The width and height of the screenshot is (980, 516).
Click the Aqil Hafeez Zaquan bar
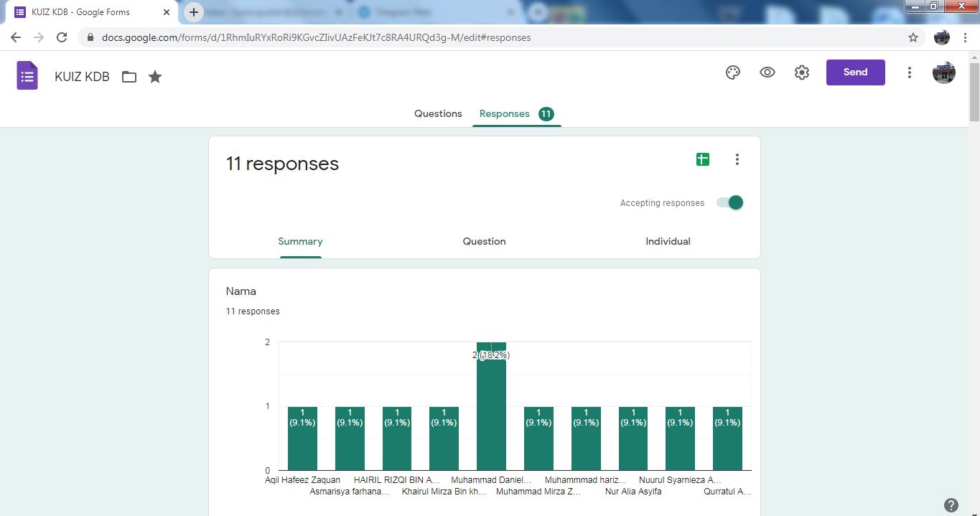(302, 438)
